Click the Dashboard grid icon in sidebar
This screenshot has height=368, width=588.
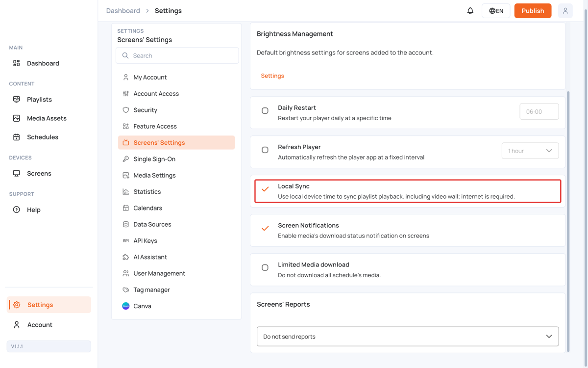17,63
